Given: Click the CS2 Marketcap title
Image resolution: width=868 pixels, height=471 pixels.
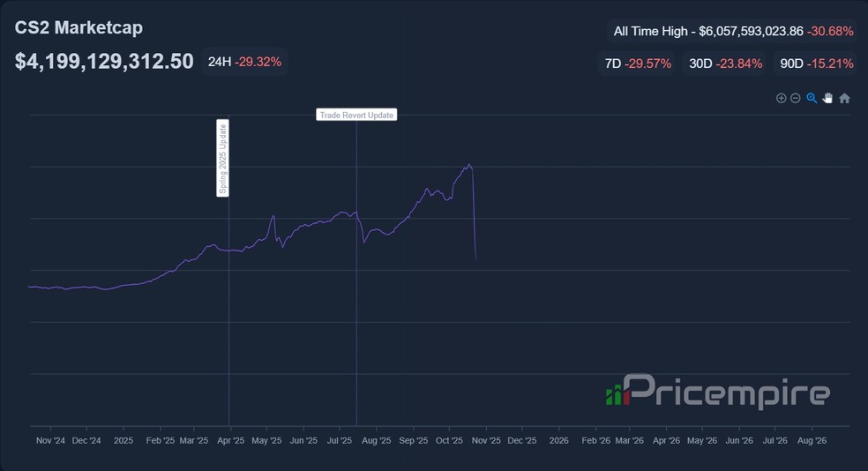Looking at the screenshot, I should pos(79,27).
